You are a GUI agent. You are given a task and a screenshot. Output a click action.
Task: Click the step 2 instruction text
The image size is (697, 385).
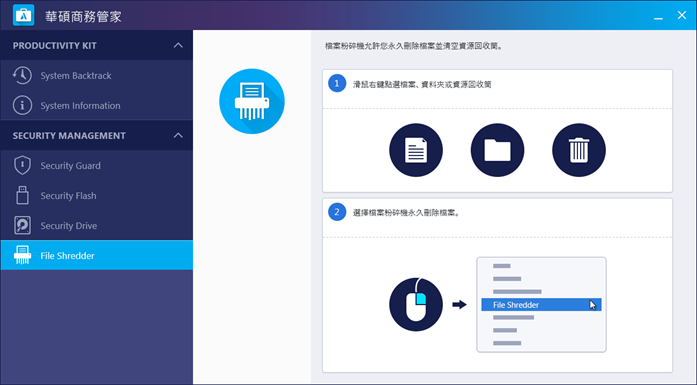click(406, 213)
